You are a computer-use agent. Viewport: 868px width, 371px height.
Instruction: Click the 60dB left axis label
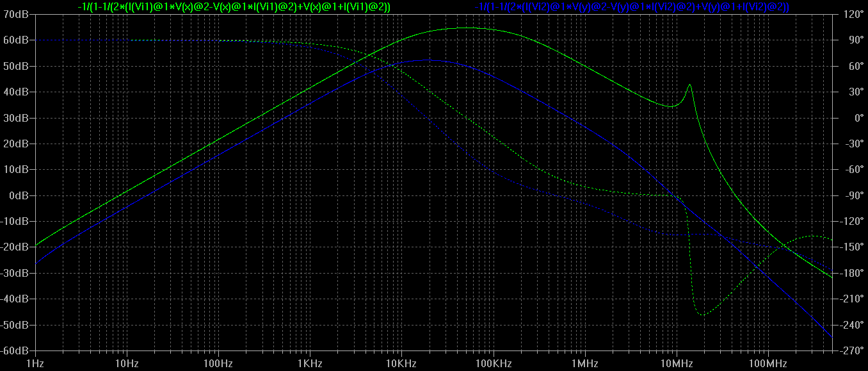(16, 40)
